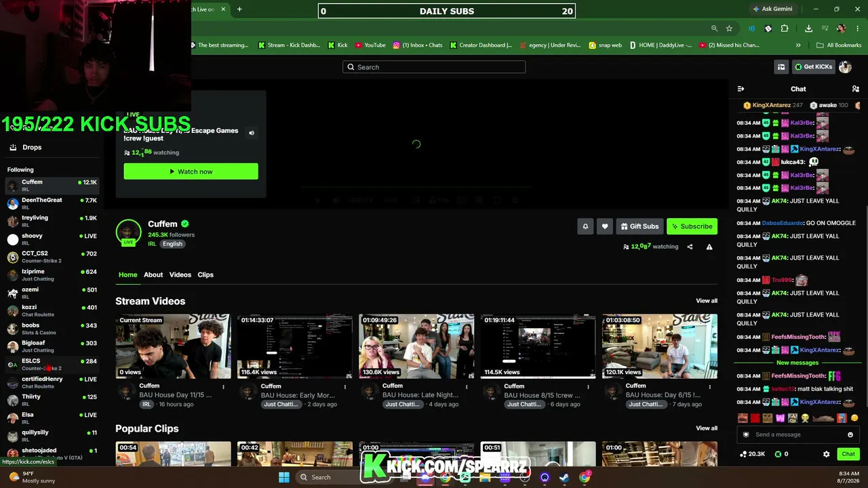Screen dimensions: 868x488
Task: Open the chat users list icon
Action: (x=855, y=89)
